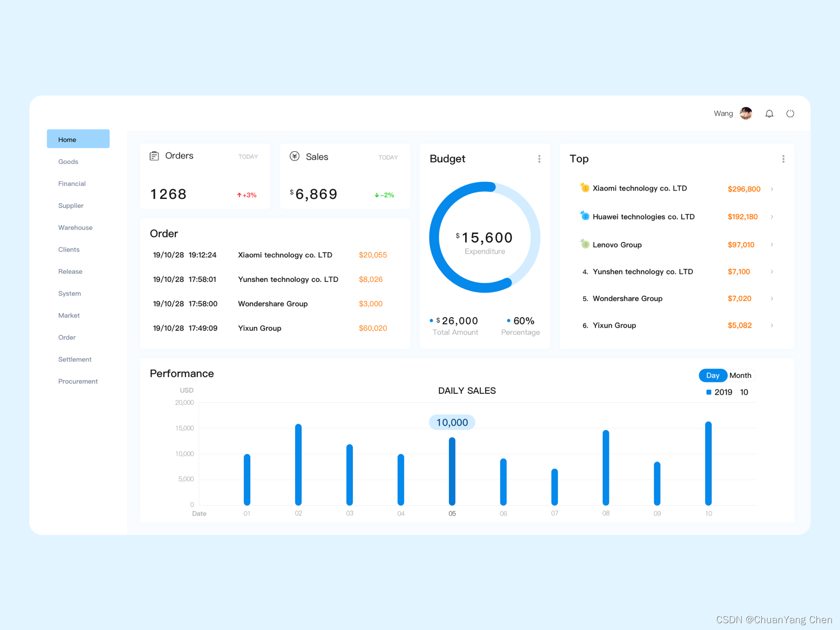
Task: Open Financial in the sidebar
Action: (72, 184)
